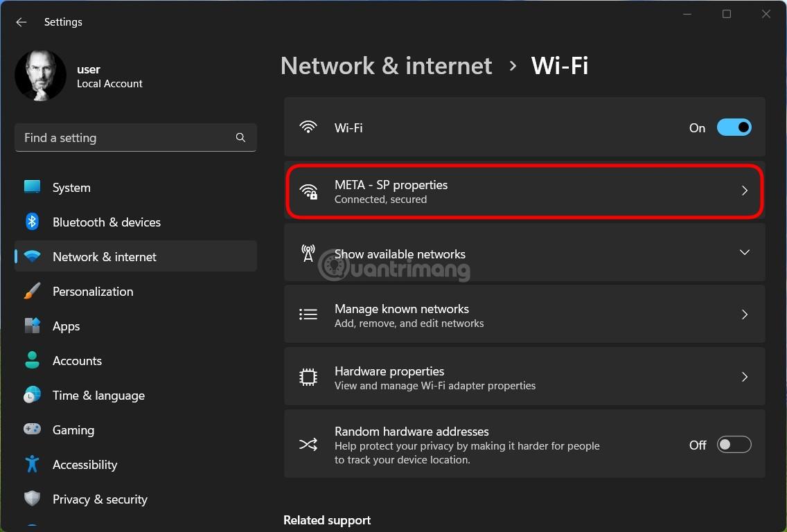
Task: Click the Hardware properties chip icon
Action: tap(308, 377)
